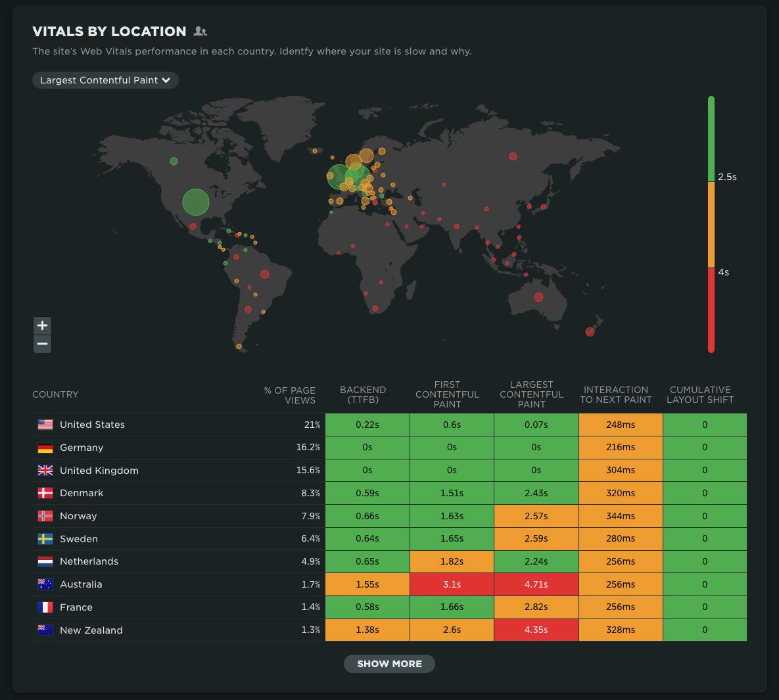Zoom in on the map
The height and width of the screenshot is (700, 779).
tap(42, 325)
